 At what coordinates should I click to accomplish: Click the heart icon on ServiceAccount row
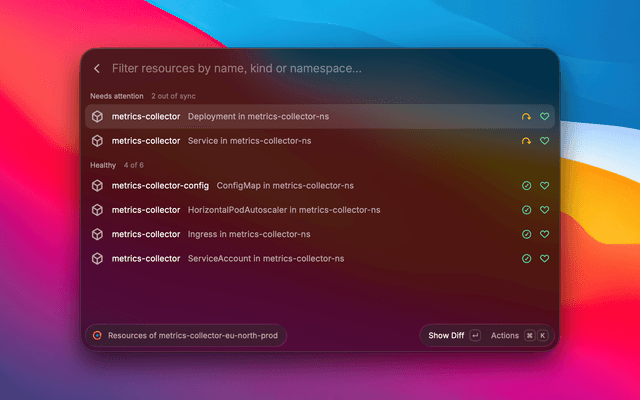point(544,258)
